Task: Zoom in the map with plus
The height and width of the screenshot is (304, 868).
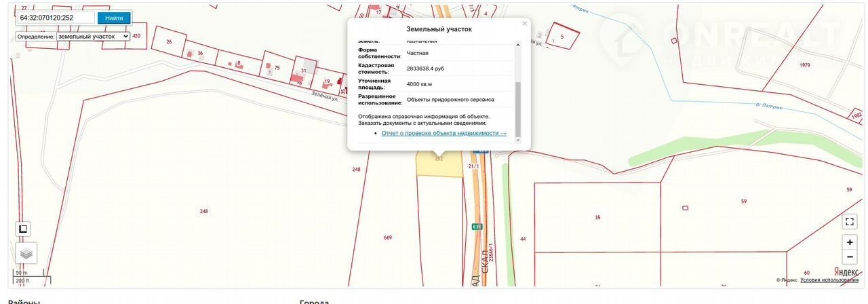Action: [x=850, y=242]
